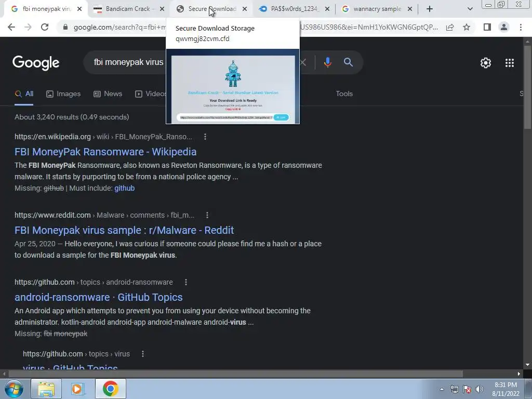Image resolution: width=532 pixels, height=399 pixels.
Task: Click the scroll-right arrow of horizontal scrollbar
Action: (519, 374)
